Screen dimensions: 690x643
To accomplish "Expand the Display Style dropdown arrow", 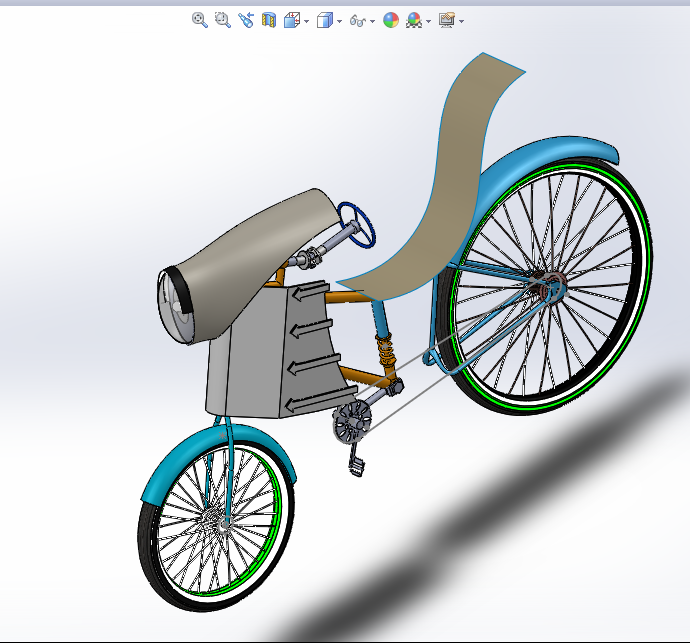I will click(x=339, y=21).
